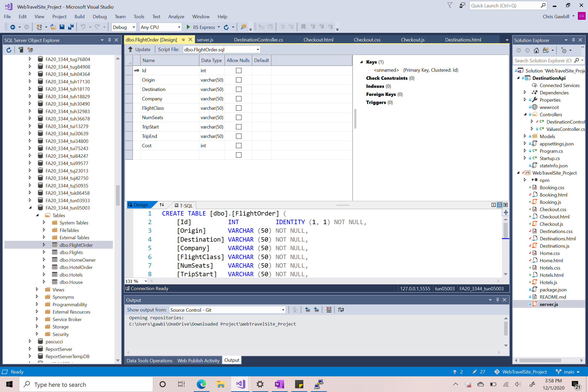Click Home icon in Solution Explorer toolbar
This screenshot has height=392, width=588.
[536, 50]
